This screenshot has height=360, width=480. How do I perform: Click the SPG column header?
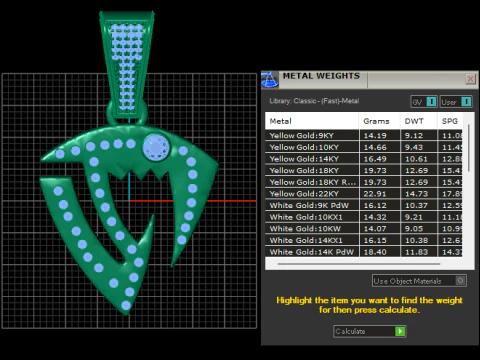(450, 121)
